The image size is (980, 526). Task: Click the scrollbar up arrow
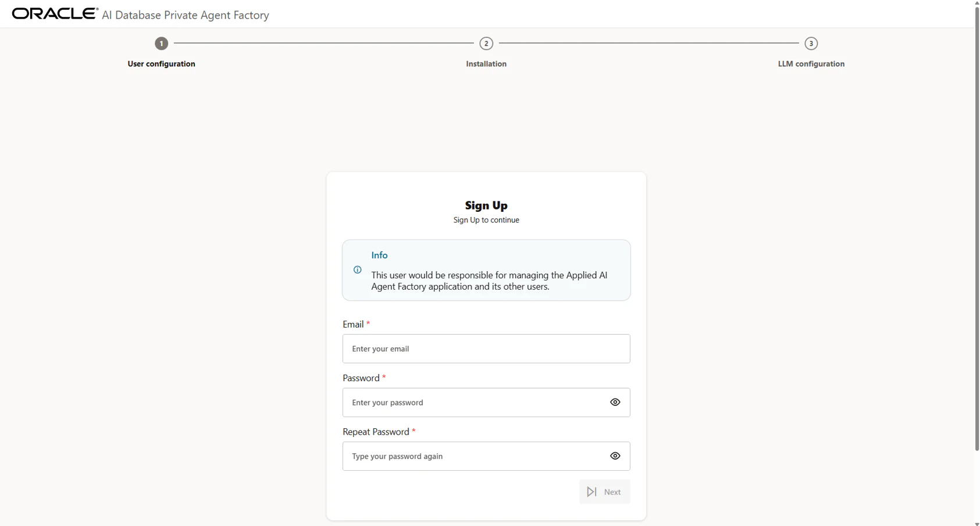tap(977, 3)
